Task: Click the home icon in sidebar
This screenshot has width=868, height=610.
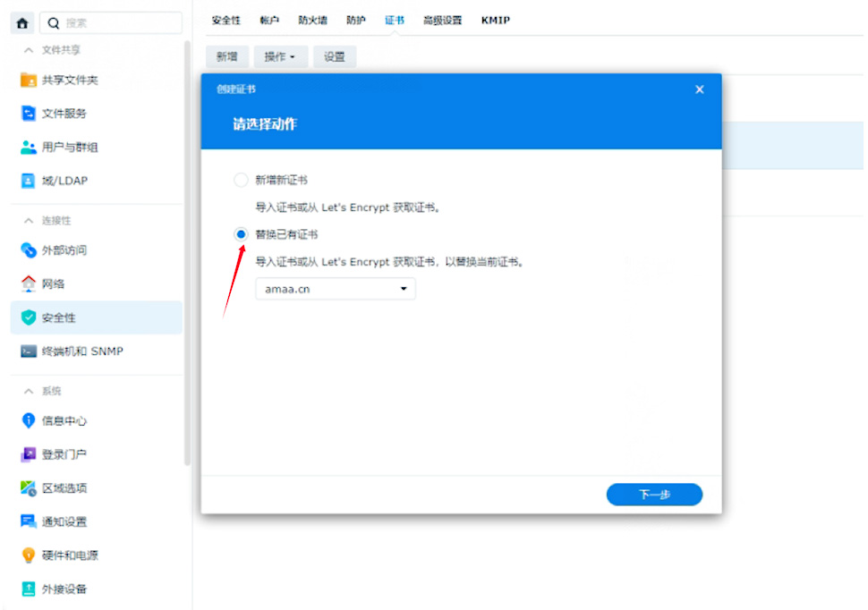Action: point(22,23)
